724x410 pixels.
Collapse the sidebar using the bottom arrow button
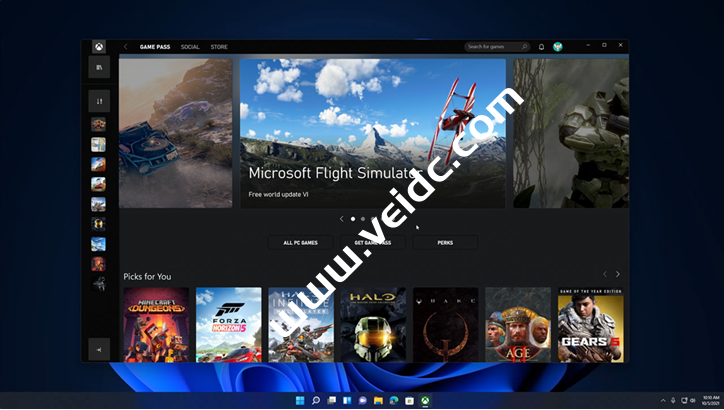[x=99, y=350]
